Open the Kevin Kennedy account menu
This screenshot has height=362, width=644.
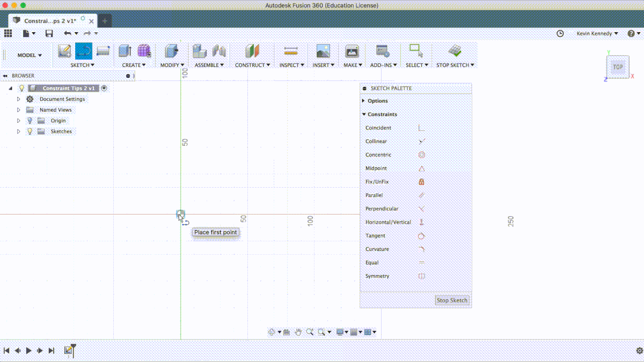(597, 33)
